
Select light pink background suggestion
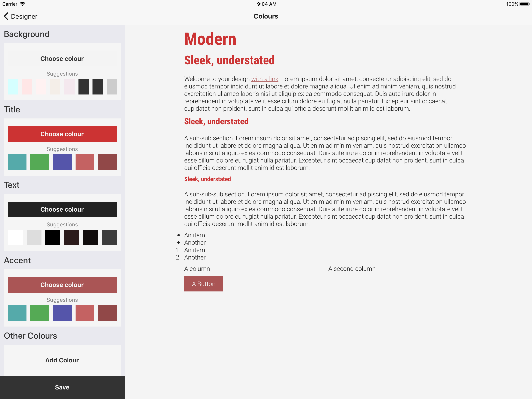27,87
